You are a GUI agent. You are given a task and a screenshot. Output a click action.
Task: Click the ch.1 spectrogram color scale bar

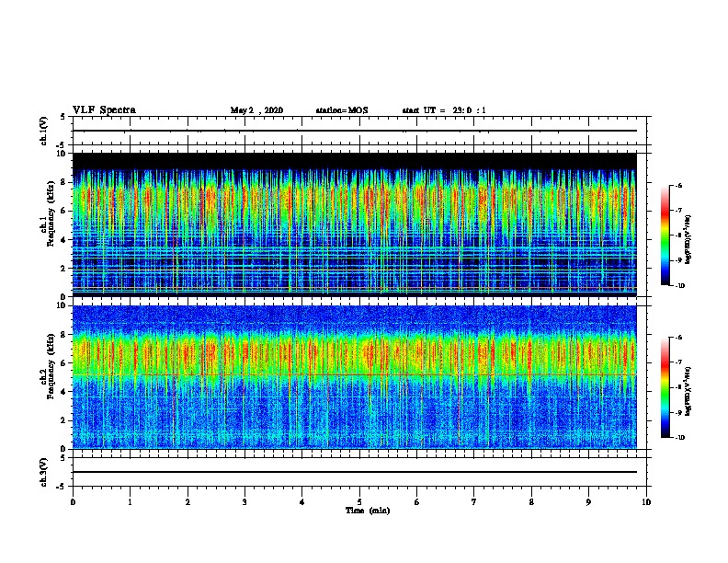tap(665, 236)
